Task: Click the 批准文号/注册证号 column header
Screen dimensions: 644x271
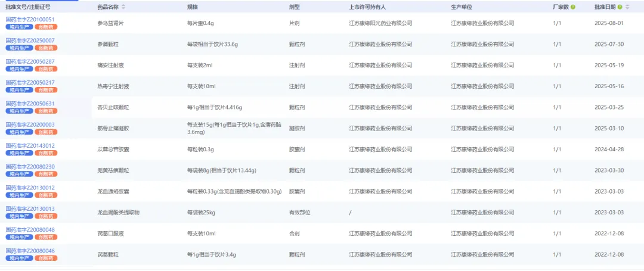Action: pyautogui.click(x=27, y=7)
